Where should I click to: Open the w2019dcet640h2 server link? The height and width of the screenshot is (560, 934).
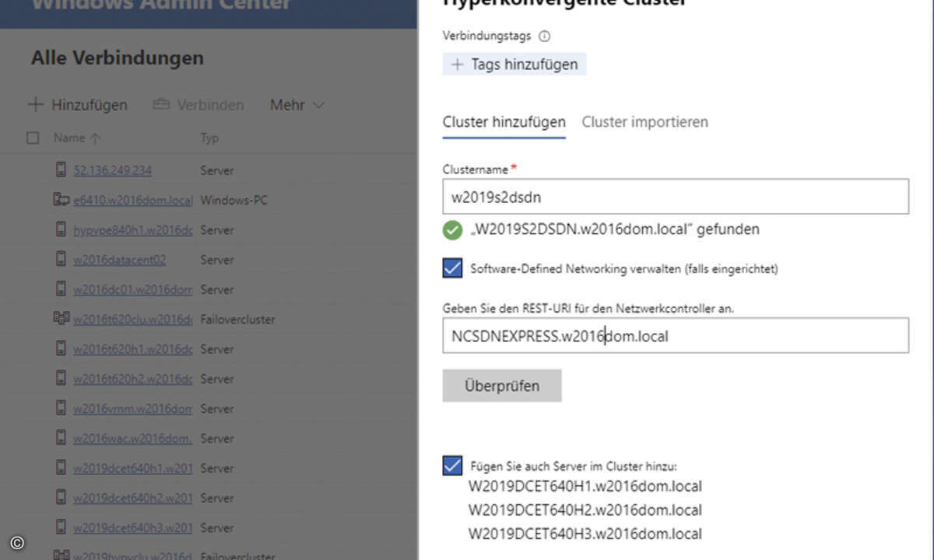point(133,497)
